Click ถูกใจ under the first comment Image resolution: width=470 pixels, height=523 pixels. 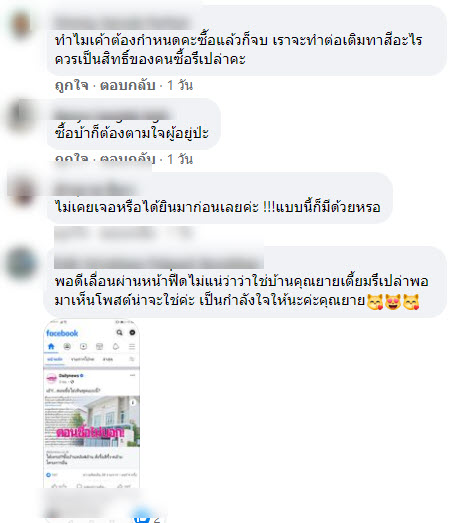(72, 85)
